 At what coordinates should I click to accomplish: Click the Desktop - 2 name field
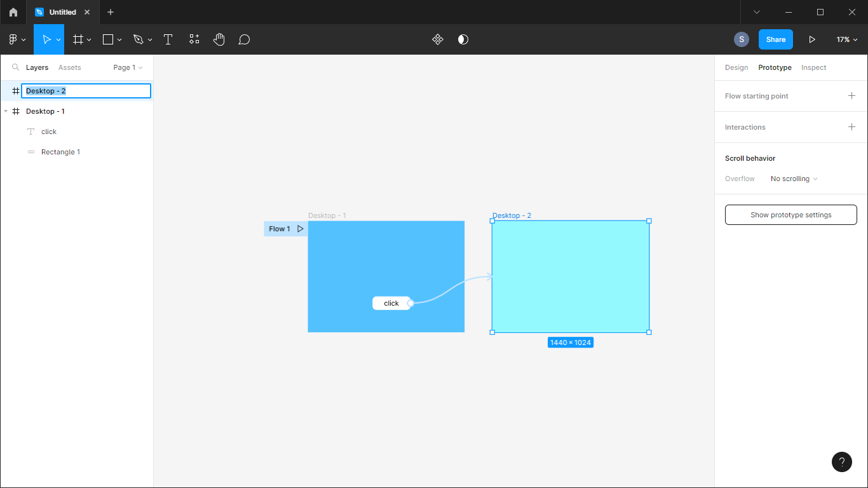(86, 91)
